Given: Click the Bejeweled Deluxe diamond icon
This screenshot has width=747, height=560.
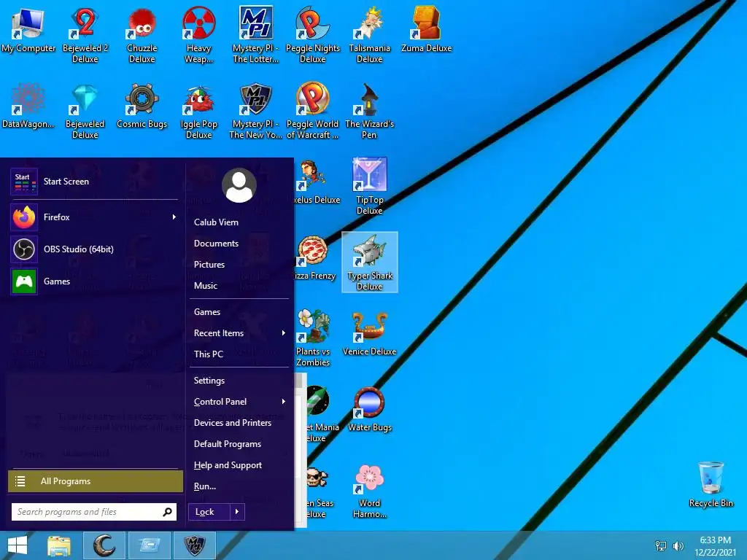Looking at the screenshot, I should (x=85, y=111).
